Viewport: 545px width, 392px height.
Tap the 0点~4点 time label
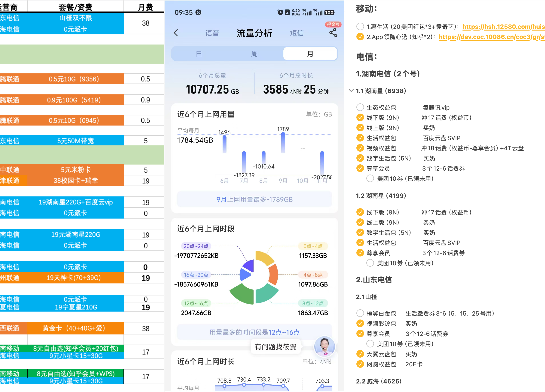click(x=313, y=246)
